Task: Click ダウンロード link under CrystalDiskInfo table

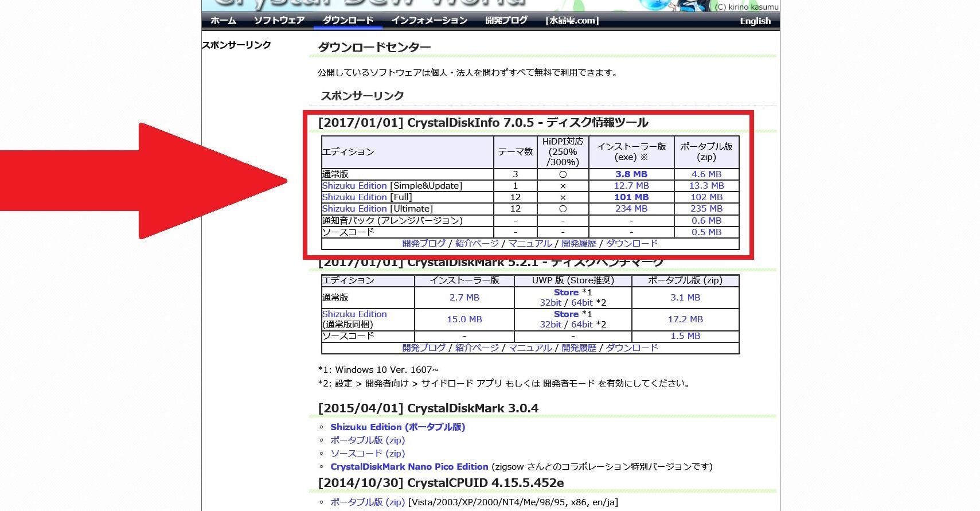Action: point(632,244)
